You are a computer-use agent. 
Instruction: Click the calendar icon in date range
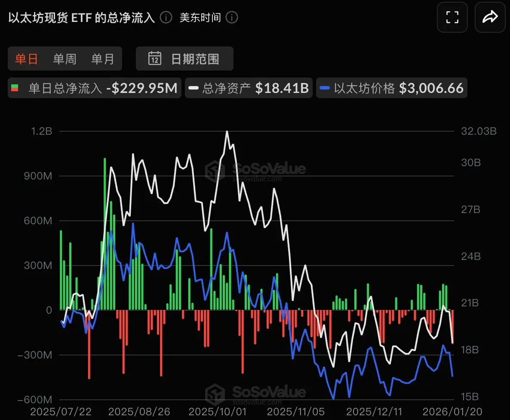point(155,59)
